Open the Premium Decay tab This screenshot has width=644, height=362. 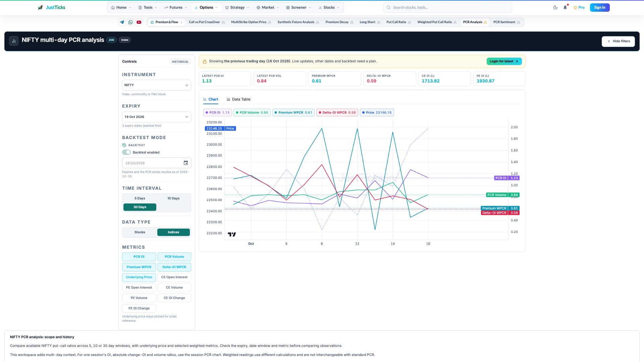click(x=339, y=22)
